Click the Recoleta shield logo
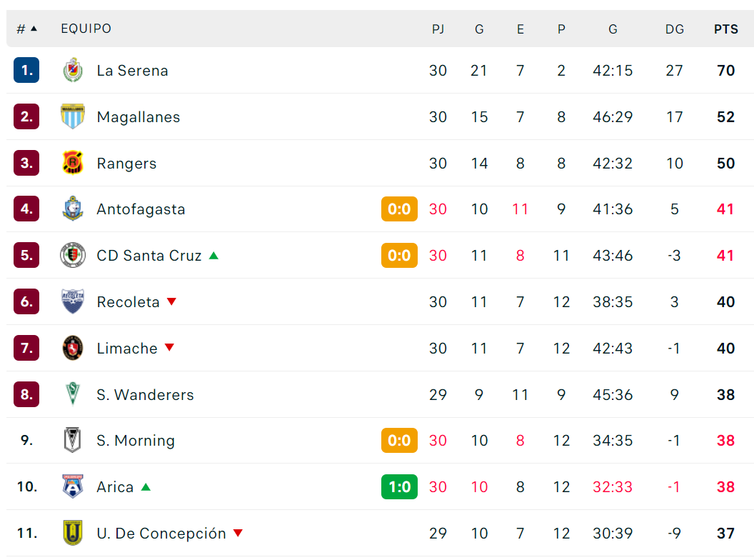Viewport: 754px width, 560px height. coord(73,301)
